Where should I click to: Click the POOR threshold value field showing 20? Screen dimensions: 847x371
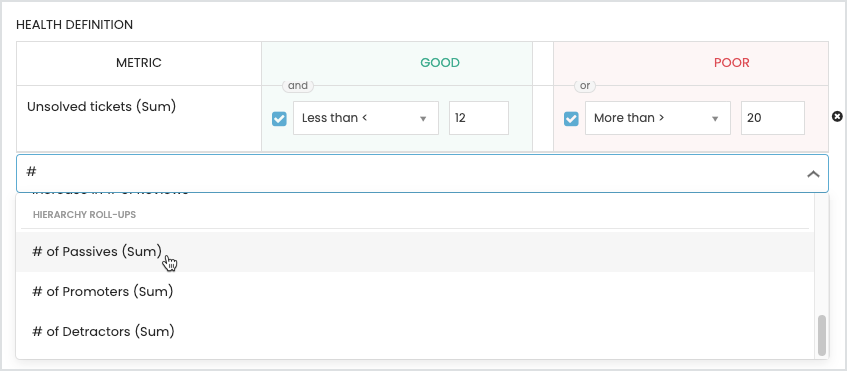(772, 118)
